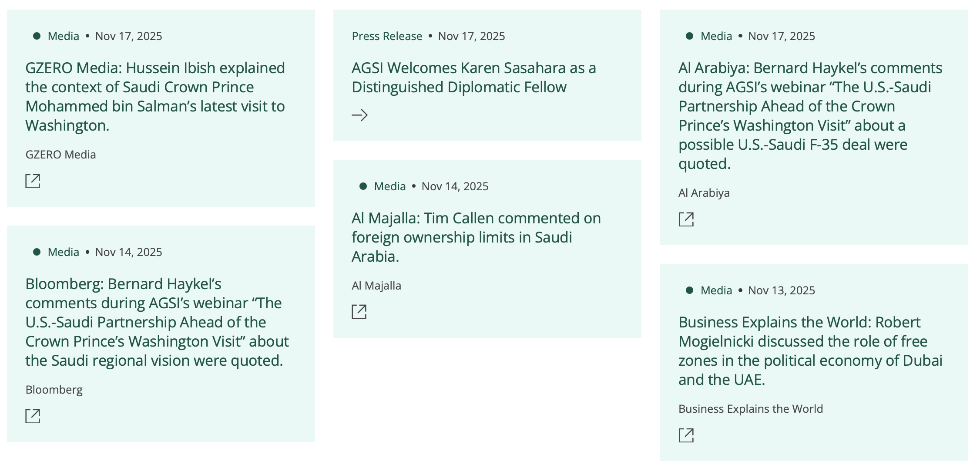Click Media label on Nov 13 card
Screen dimensions: 980x472
click(x=716, y=290)
